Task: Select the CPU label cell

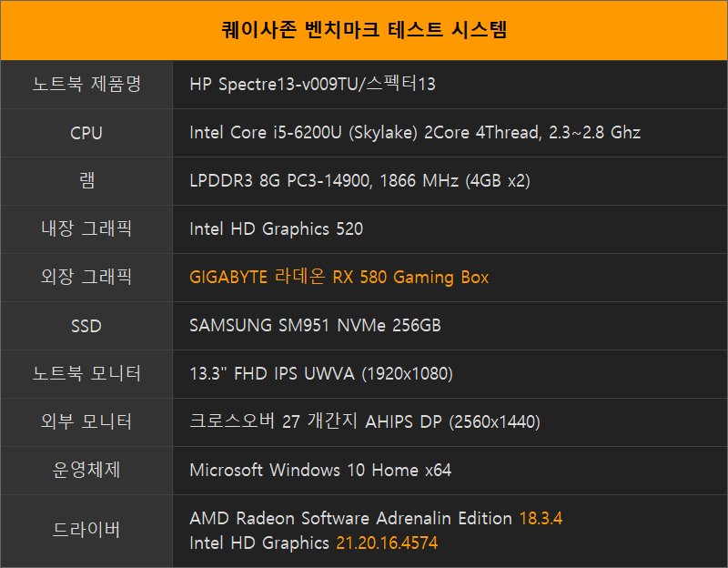Action: click(x=86, y=133)
